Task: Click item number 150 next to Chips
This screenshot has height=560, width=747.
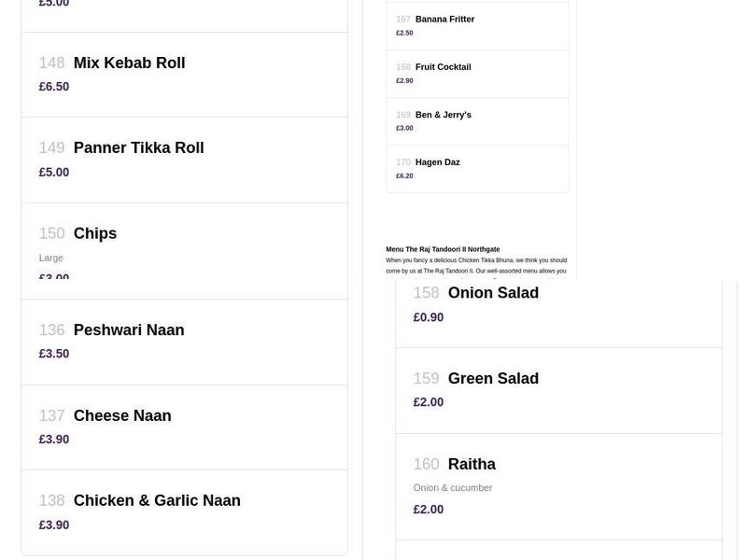Action: click(51, 233)
